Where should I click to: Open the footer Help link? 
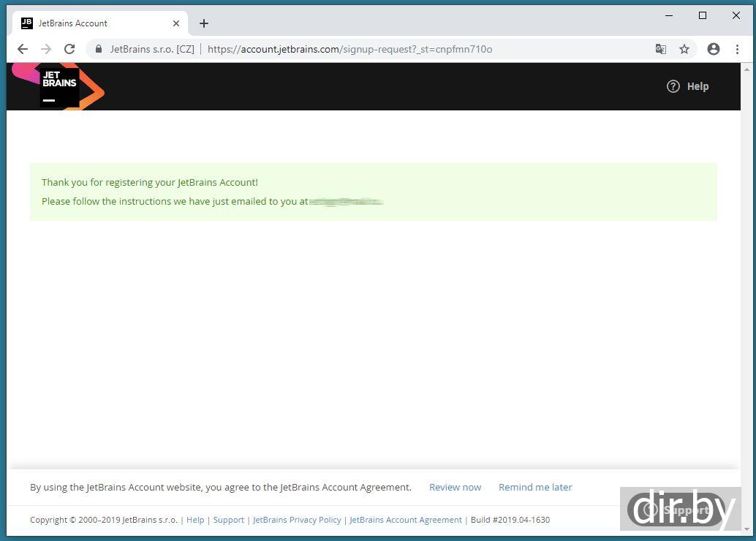pos(195,520)
